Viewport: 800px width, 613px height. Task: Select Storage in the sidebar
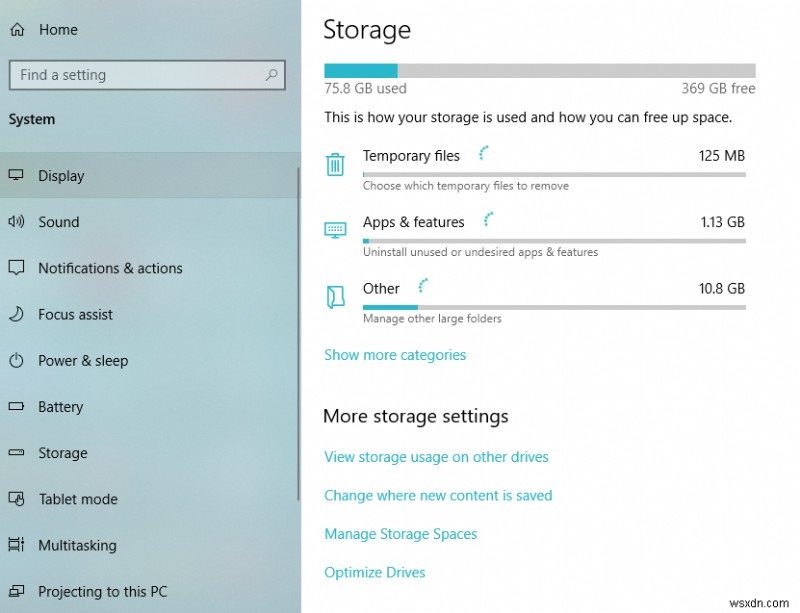tap(63, 453)
